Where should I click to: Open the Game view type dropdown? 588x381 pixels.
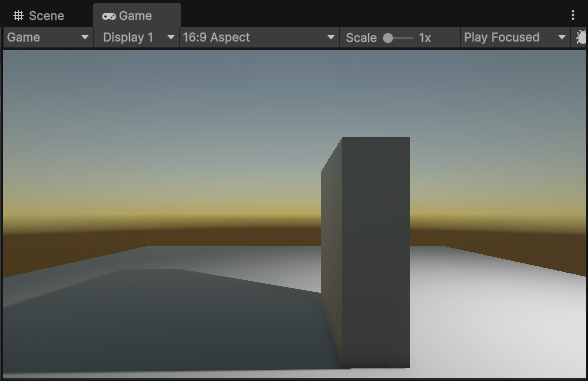48,38
